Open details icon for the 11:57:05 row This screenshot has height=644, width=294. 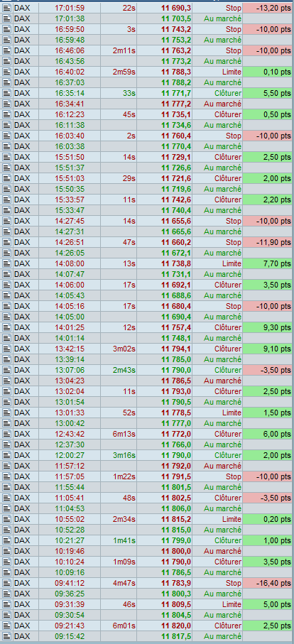click(6, 476)
